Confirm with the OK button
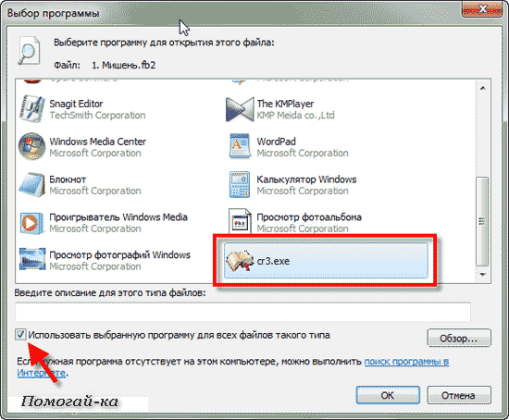The width and height of the screenshot is (509, 420). 388,395
